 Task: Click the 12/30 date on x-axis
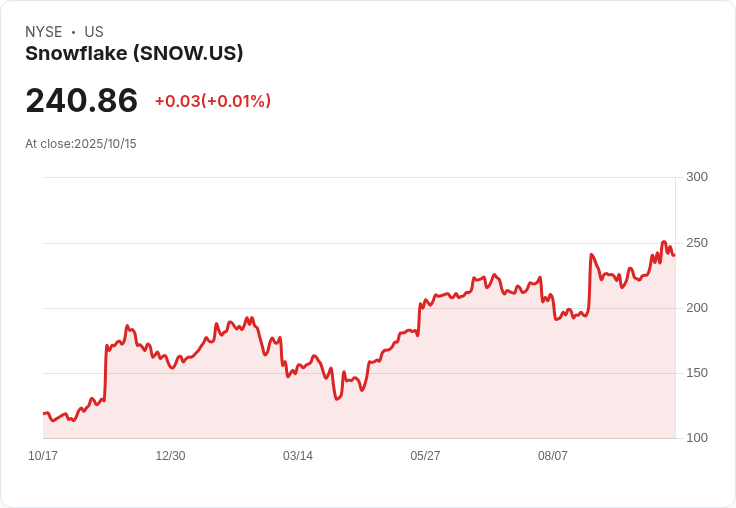[x=170, y=456]
